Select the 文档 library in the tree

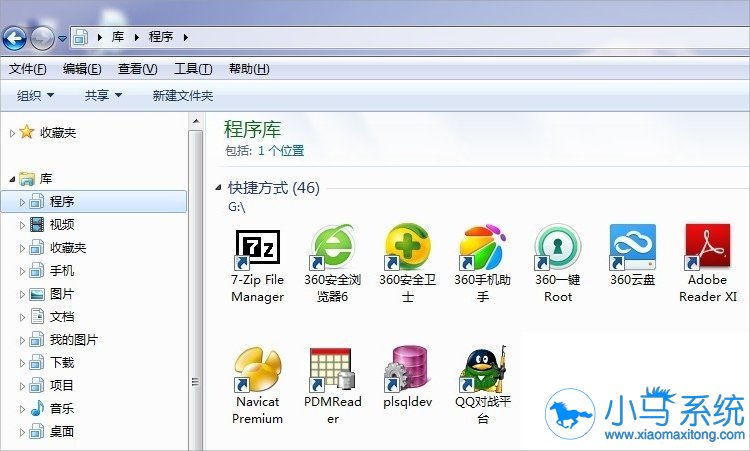pyautogui.click(x=52, y=316)
